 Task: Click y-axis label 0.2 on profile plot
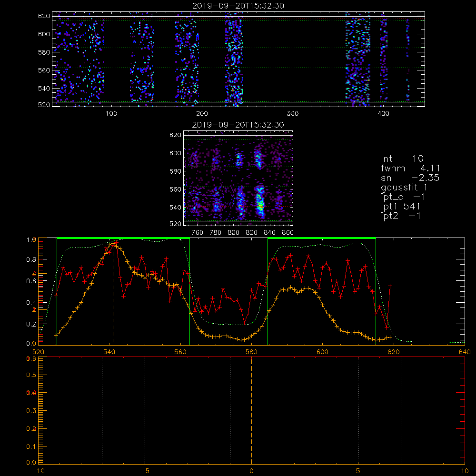click(31, 324)
